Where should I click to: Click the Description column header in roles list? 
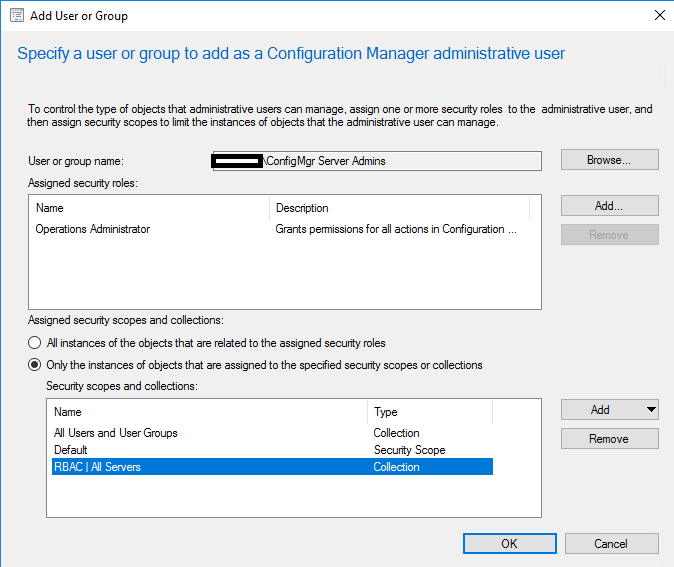[x=400, y=208]
